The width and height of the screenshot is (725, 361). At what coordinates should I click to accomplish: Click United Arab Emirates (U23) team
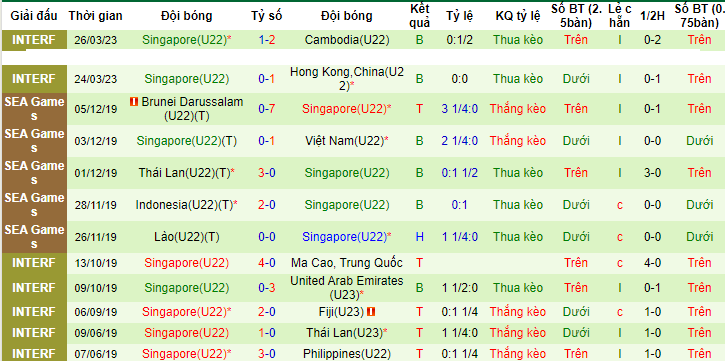pyautogui.click(x=347, y=288)
